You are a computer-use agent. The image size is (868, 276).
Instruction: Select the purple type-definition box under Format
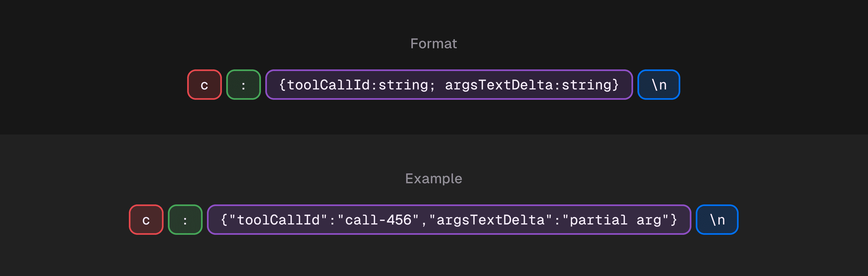tap(448, 85)
